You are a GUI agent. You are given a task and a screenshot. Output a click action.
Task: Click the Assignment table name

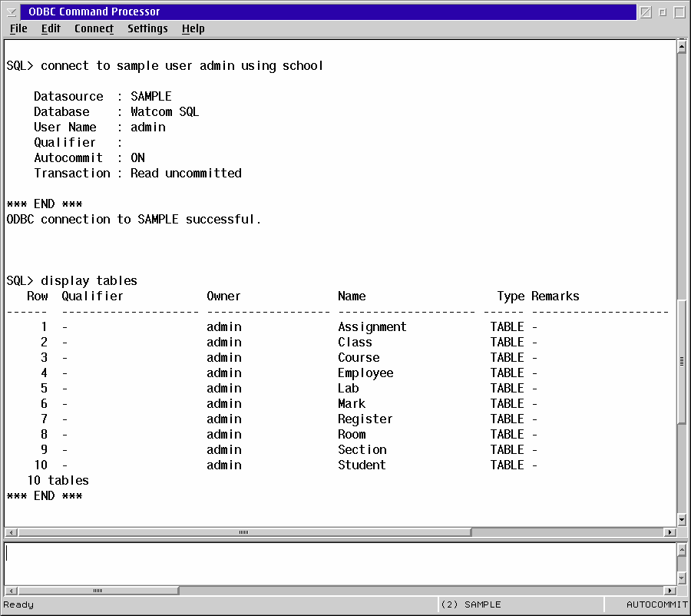[372, 327]
